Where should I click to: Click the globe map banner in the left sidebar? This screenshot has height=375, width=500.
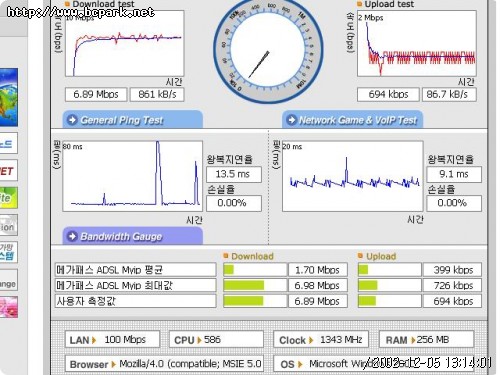tap(9, 97)
